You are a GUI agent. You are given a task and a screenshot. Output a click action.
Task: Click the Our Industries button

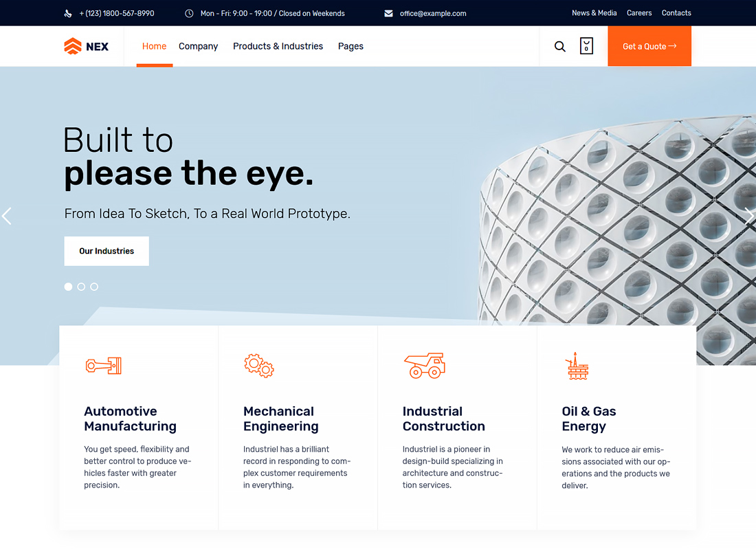107,251
